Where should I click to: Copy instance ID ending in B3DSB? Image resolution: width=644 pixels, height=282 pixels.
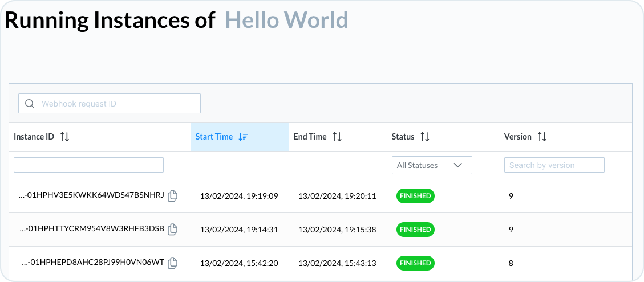[x=173, y=230]
